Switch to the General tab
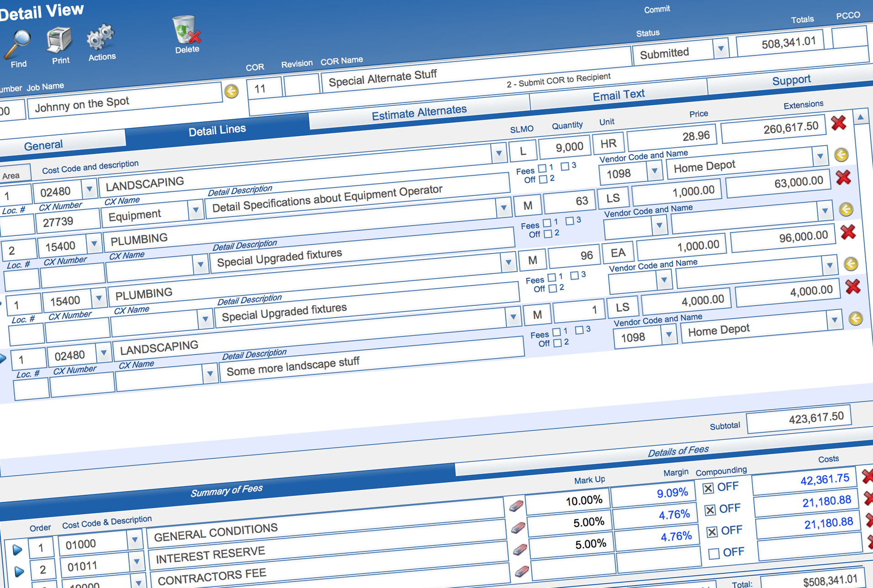 [x=63, y=144]
